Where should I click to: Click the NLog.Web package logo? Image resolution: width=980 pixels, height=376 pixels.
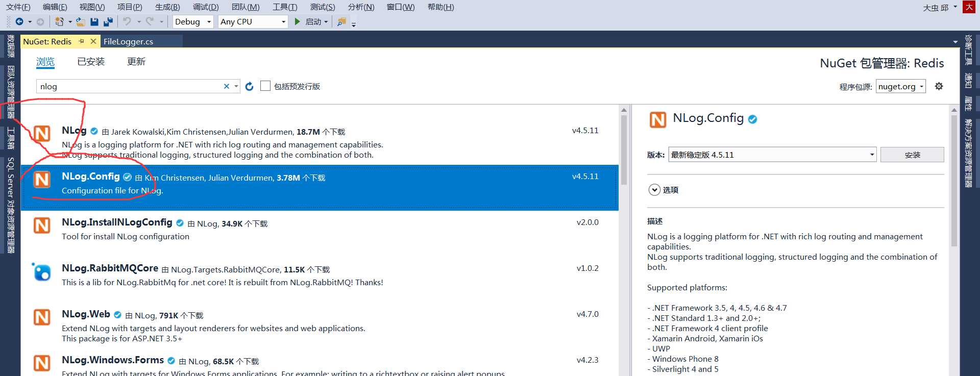coord(42,317)
